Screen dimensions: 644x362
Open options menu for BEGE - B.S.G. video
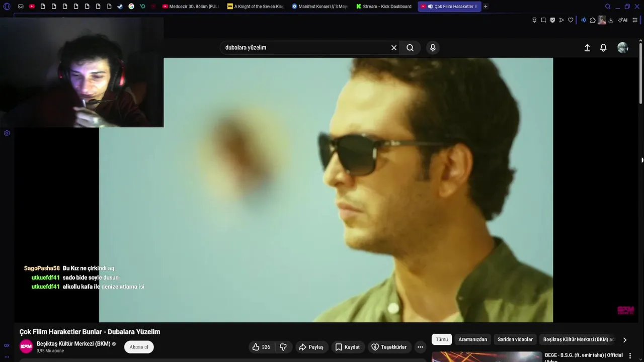point(629,355)
